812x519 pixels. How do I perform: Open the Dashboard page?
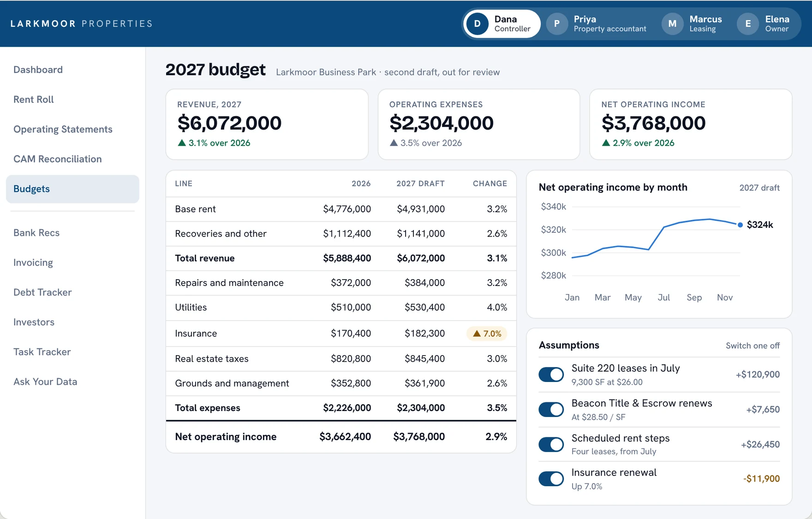pos(72,70)
